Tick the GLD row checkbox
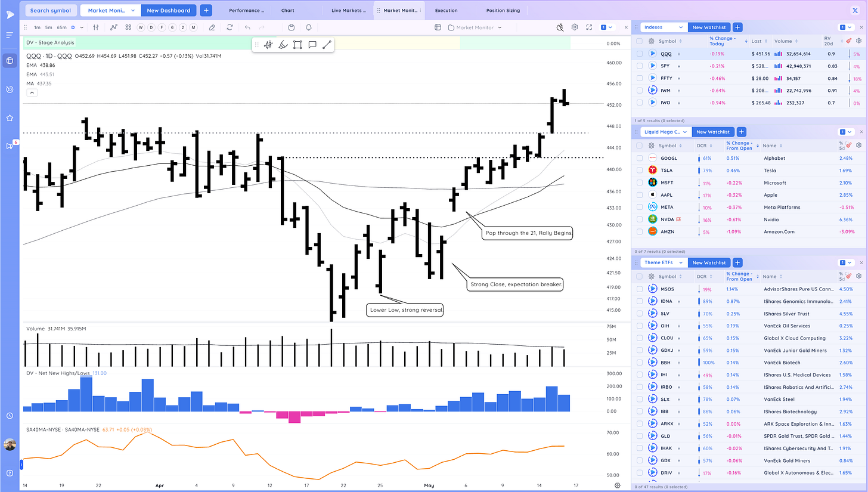 click(x=639, y=436)
